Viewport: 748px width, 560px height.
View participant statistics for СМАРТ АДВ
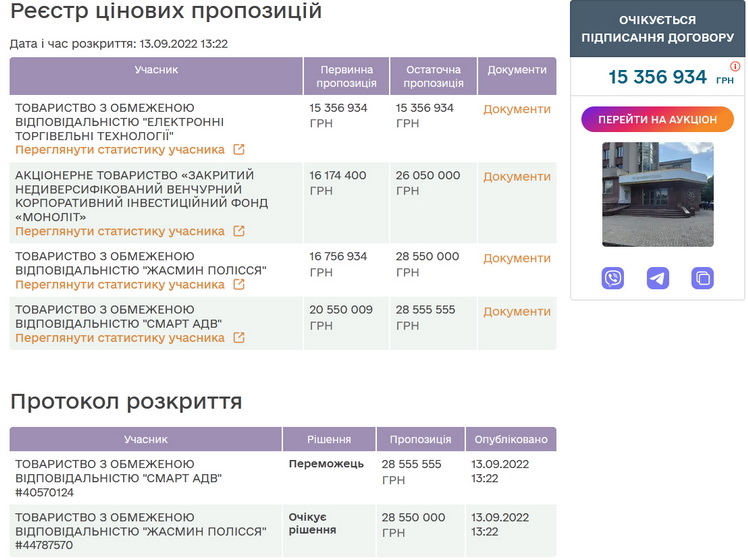click(120, 338)
